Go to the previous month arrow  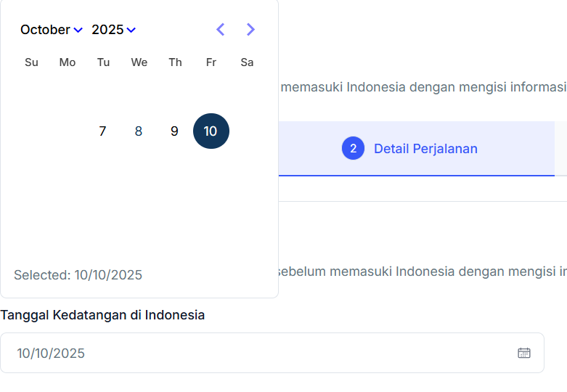point(221,30)
